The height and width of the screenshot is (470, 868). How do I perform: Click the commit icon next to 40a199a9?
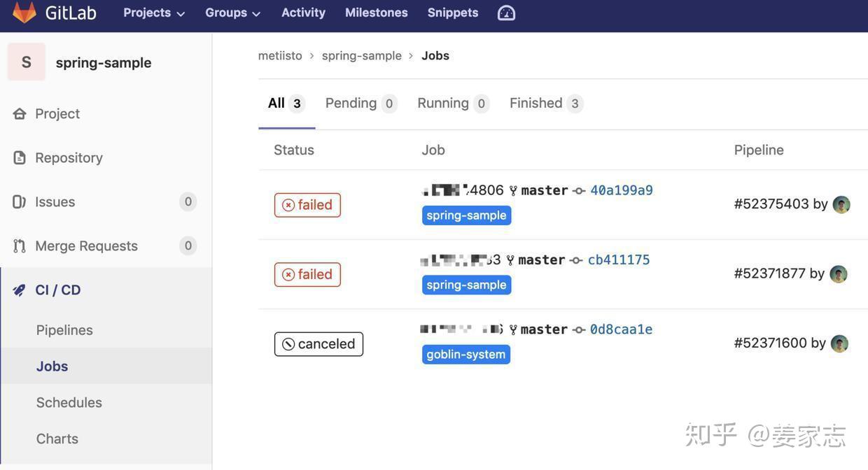(580, 190)
